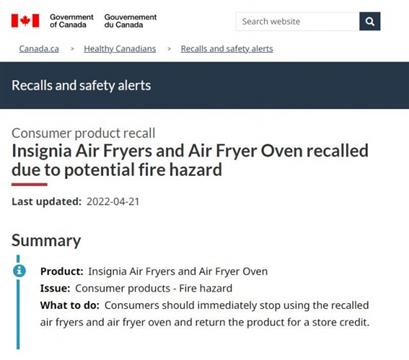Click the Gouvernement du Canada wordmark
409x360 pixels.
(130, 21)
